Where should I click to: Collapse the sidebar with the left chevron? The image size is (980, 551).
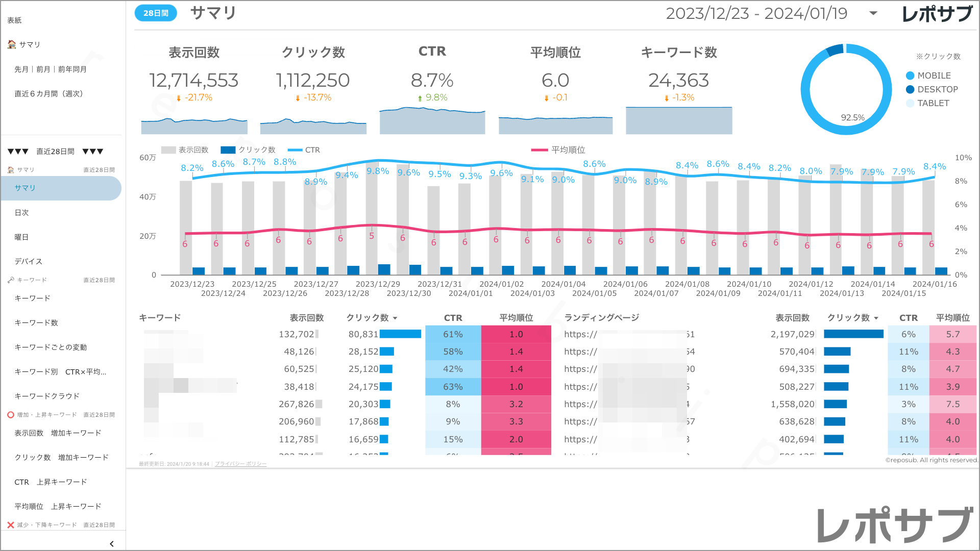tap(112, 544)
